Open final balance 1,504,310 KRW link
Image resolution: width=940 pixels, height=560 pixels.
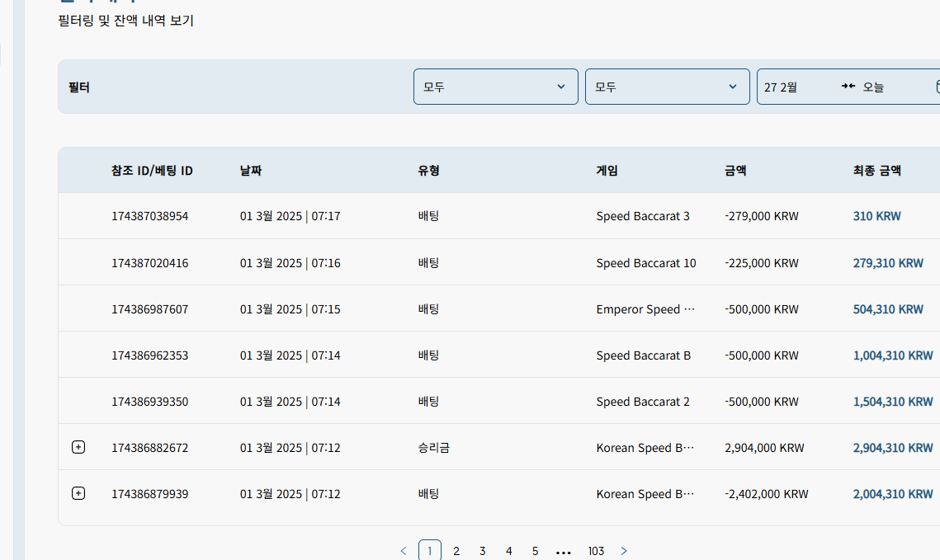pyautogui.click(x=893, y=402)
